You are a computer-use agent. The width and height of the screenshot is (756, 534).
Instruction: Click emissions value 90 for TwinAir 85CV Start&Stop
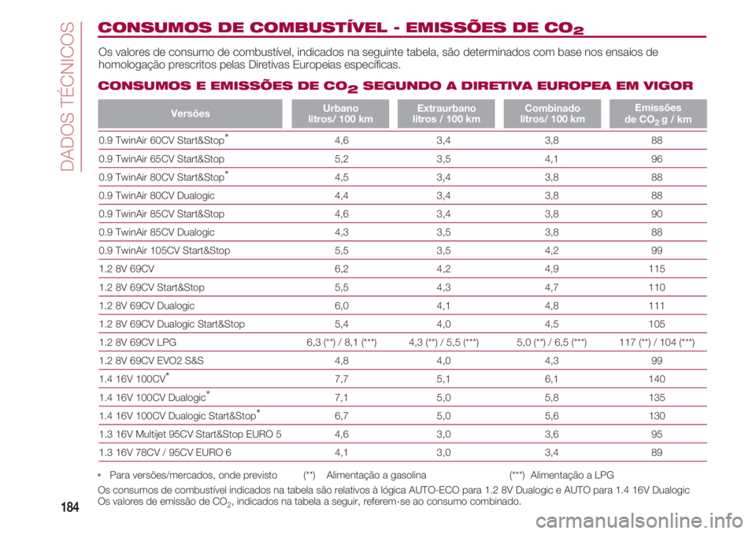point(657,213)
